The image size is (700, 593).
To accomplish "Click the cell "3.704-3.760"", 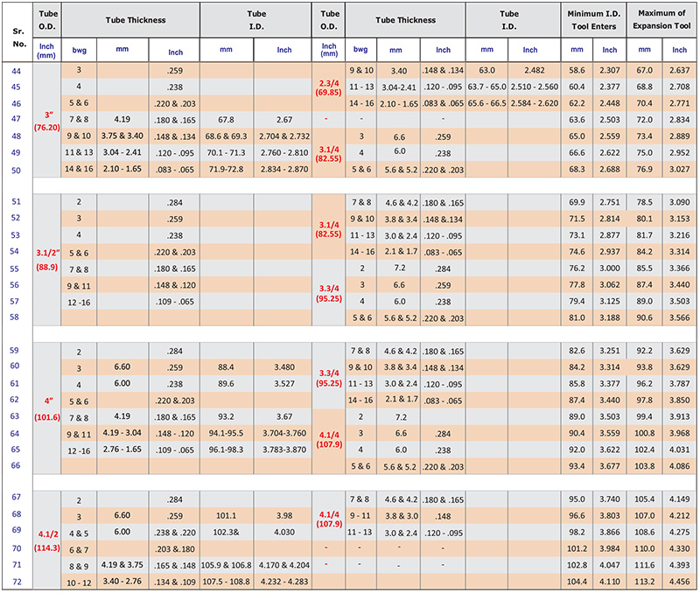I will pyautogui.click(x=283, y=433).
